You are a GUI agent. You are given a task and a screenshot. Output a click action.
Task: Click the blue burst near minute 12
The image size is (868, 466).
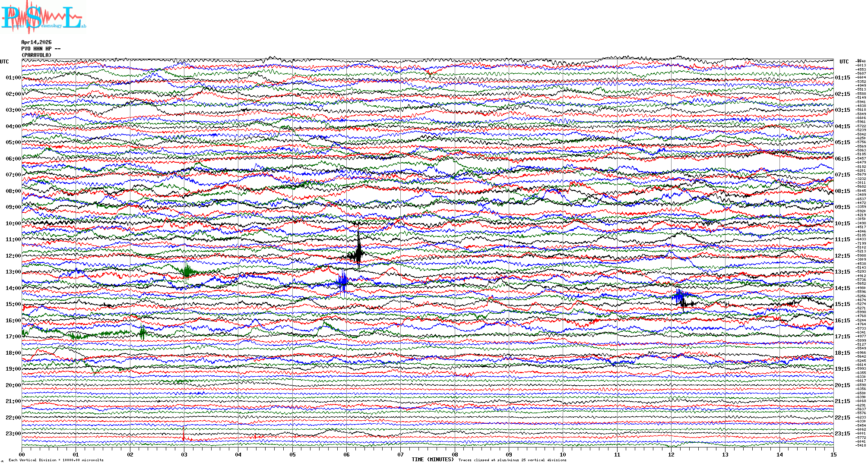point(679,296)
